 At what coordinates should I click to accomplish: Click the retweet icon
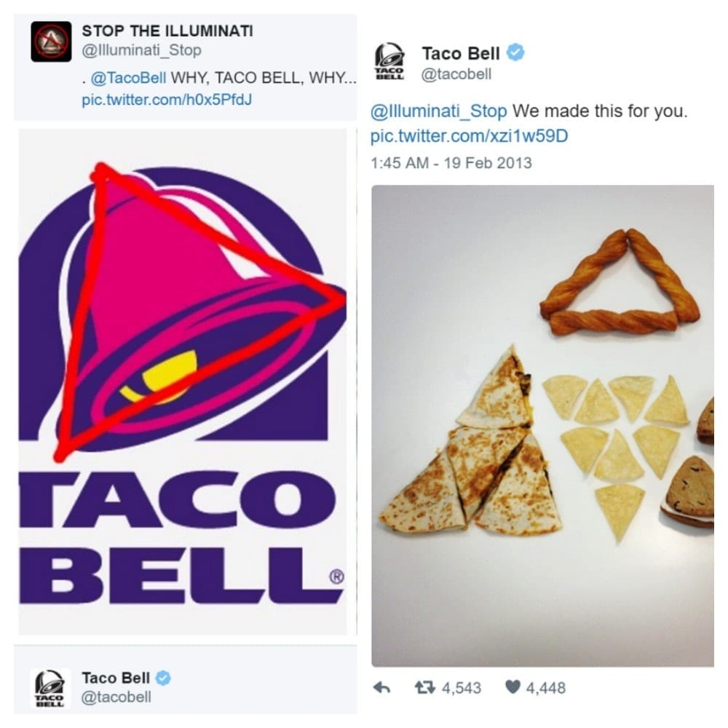(425, 688)
